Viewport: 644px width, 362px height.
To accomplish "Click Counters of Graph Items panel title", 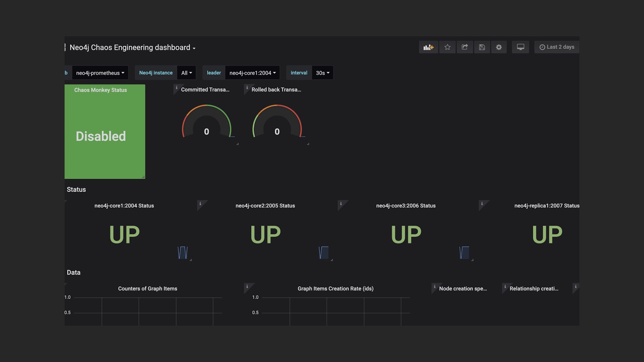I will tap(148, 288).
